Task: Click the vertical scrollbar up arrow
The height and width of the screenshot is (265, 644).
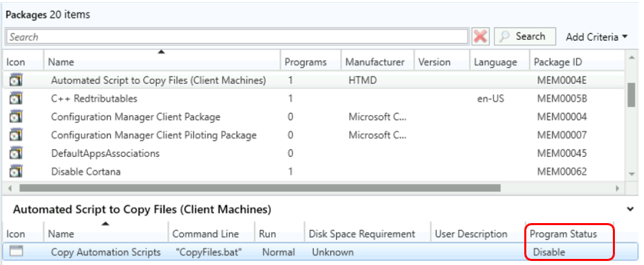Action: (632, 57)
